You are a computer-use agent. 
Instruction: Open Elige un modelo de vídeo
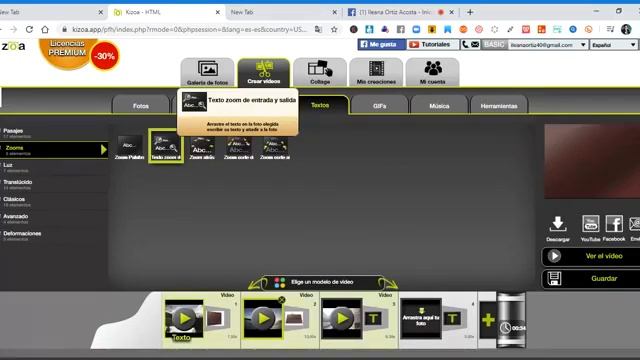pos(322,282)
